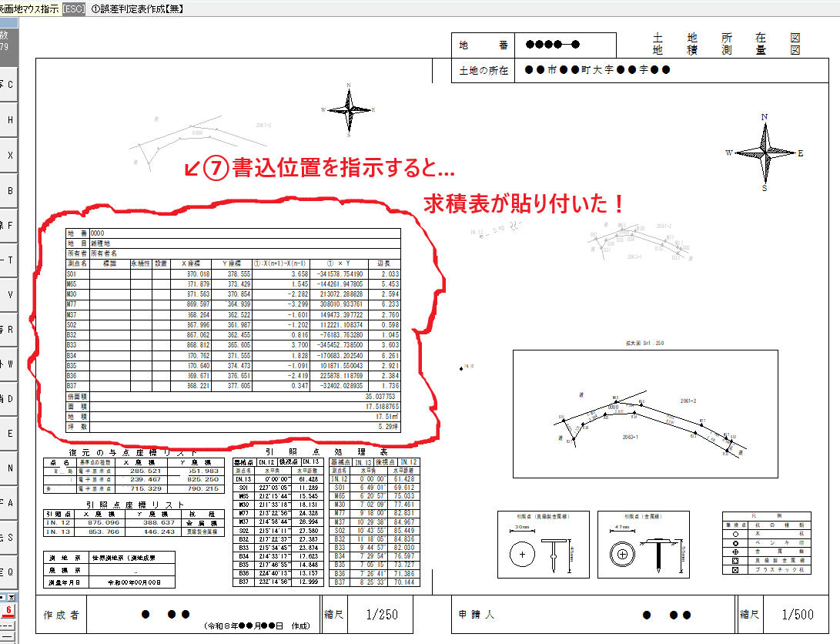
Task: Click the sidebar command button labeled R
Action: coord(8,330)
